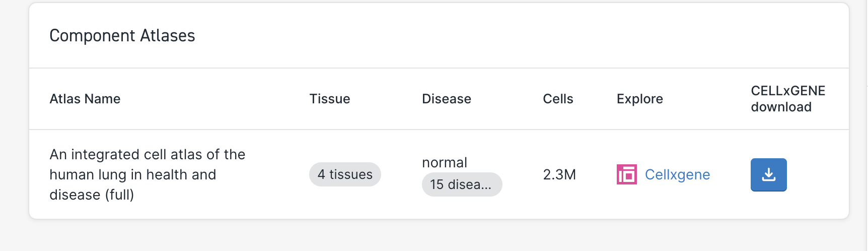Click the 2.3M cells count
This screenshot has width=868, height=251.
[x=559, y=175]
